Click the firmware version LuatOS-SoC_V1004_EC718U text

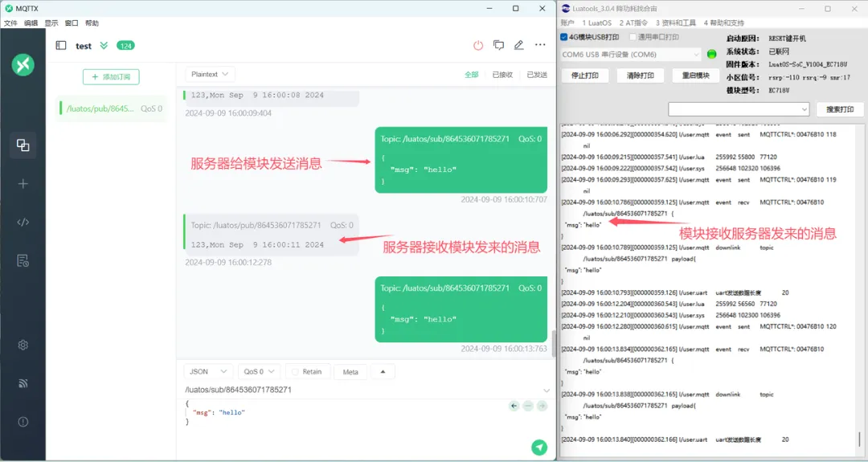point(808,64)
